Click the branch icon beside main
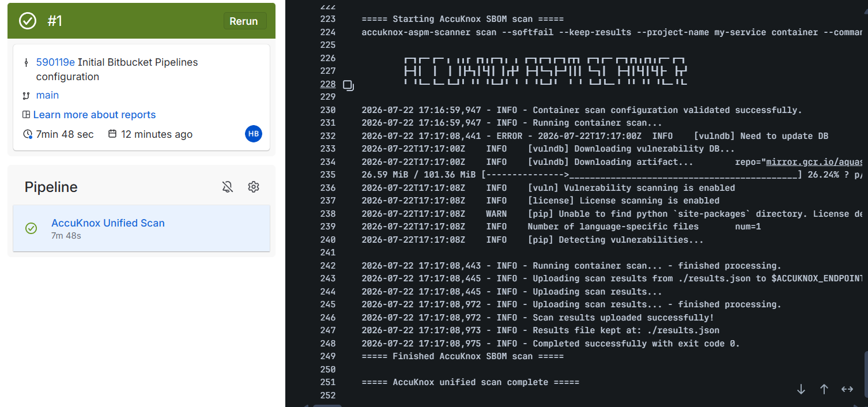The width and height of the screenshot is (868, 407). pos(26,96)
